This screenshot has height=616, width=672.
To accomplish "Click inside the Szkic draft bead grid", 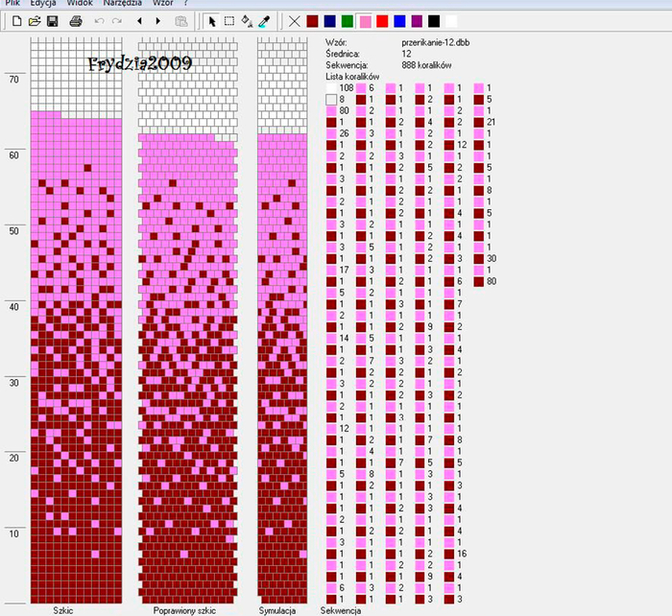I will coord(76,320).
